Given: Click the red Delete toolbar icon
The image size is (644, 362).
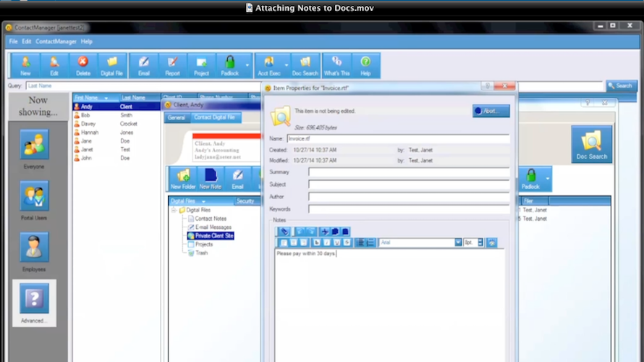Looking at the screenshot, I should [83, 65].
